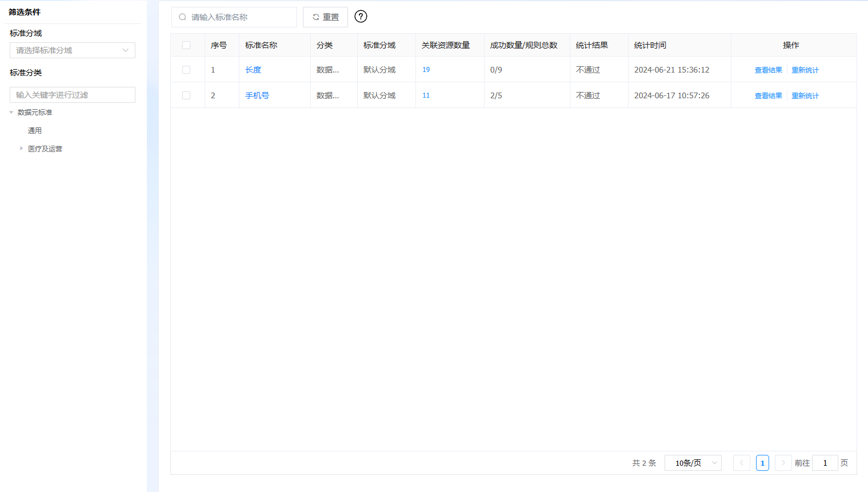The image size is (868, 492).
Task: Open the 10条/页 page size dropdown
Action: click(693, 463)
